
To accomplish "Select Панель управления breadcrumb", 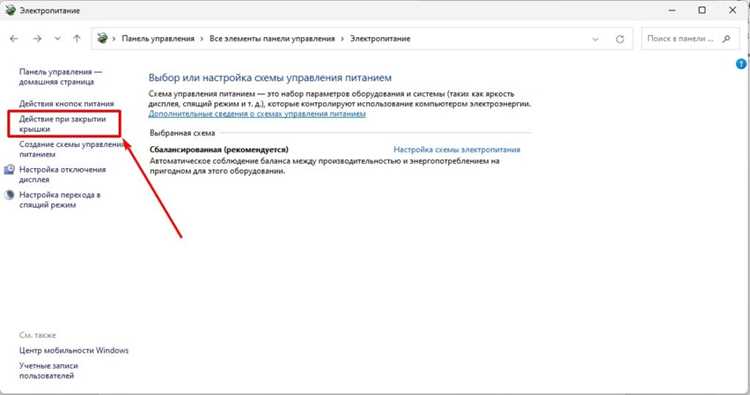I will (x=158, y=39).
